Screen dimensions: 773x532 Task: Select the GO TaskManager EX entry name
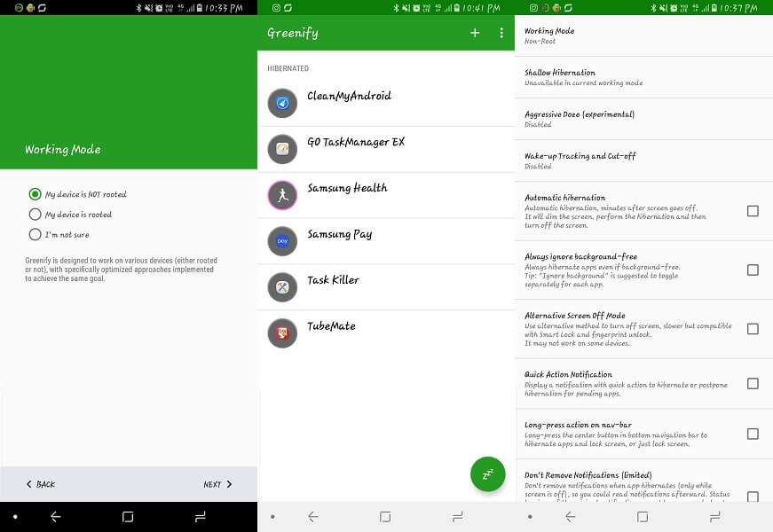[356, 142]
